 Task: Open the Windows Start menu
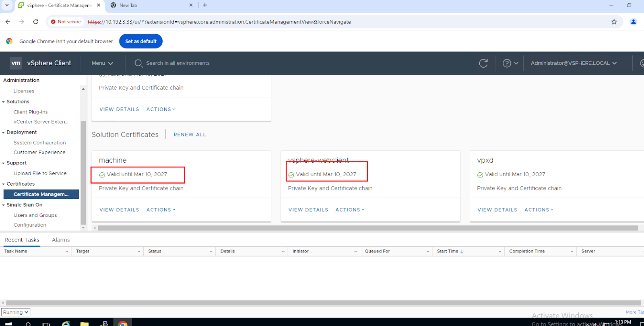[x=8, y=323]
